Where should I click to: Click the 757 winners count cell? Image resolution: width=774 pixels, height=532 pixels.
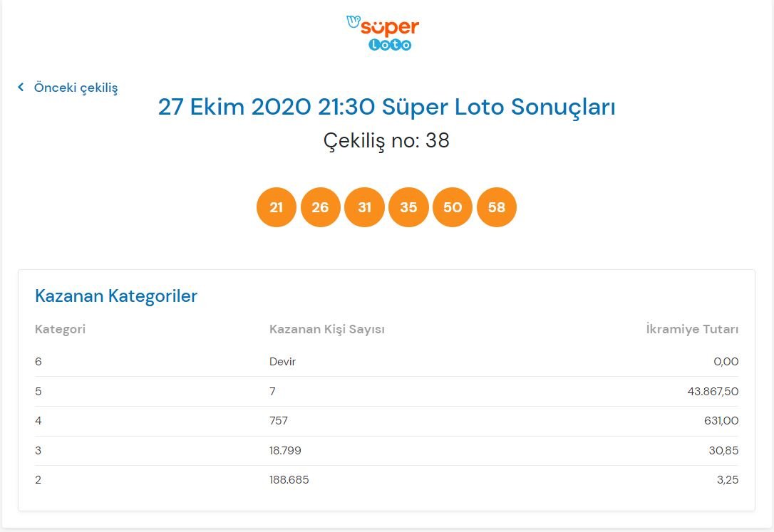click(x=279, y=421)
